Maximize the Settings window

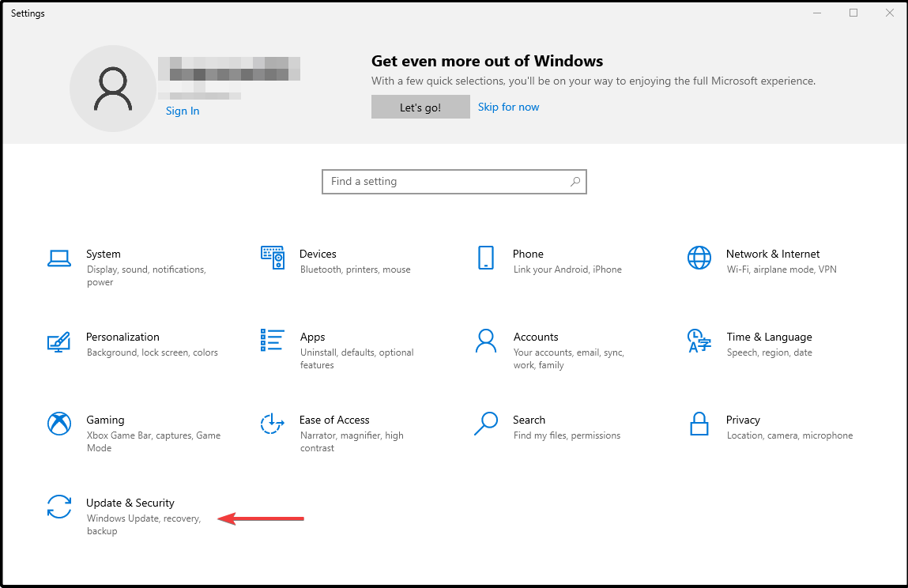point(853,13)
